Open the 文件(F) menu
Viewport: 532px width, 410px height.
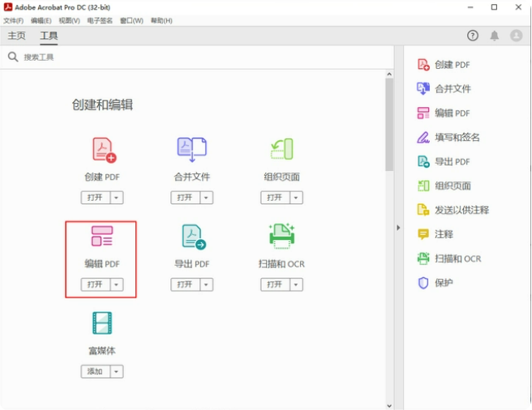pos(14,20)
